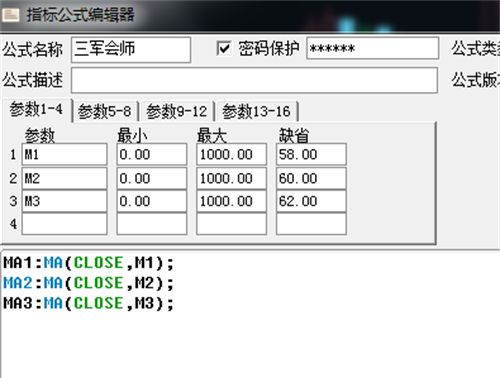Click the empty 公式描述 input field
The image size is (500, 378).
click(x=254, y=80)
